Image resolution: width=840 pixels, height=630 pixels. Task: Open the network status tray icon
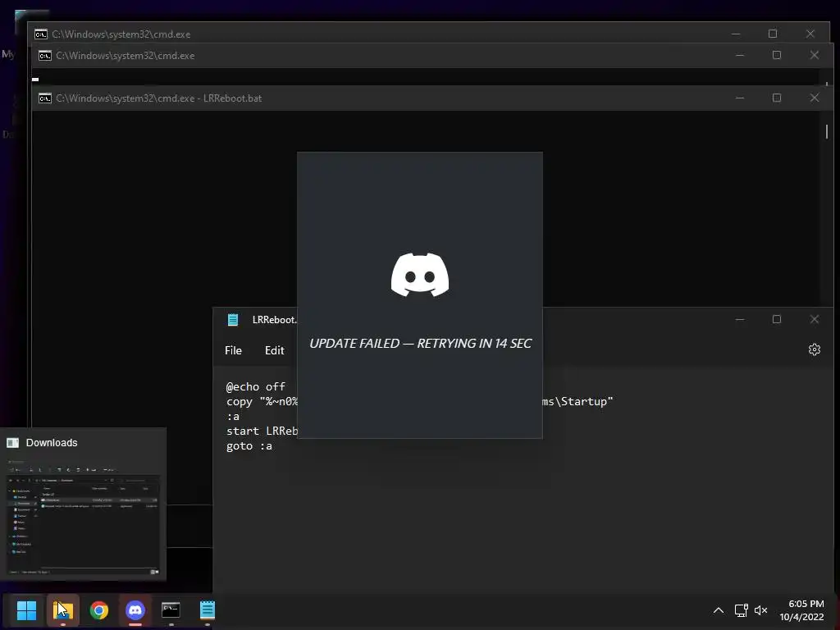(741, 610)
